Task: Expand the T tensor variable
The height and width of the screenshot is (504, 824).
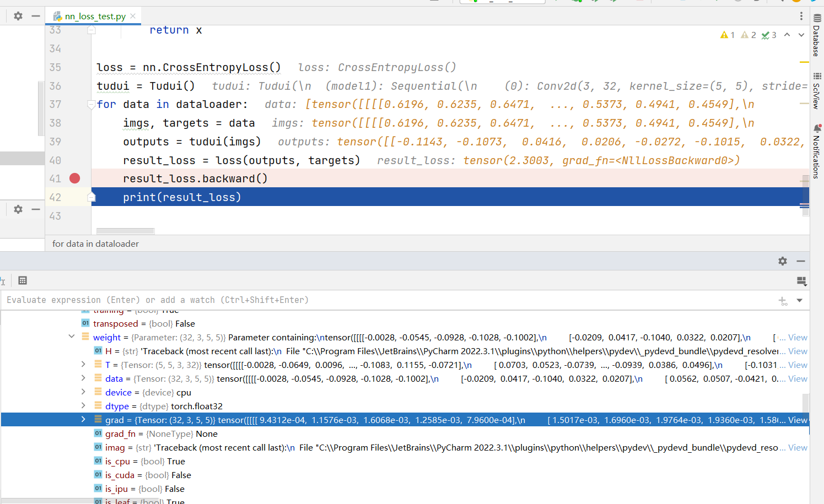Action: click(x=83, y=364)
